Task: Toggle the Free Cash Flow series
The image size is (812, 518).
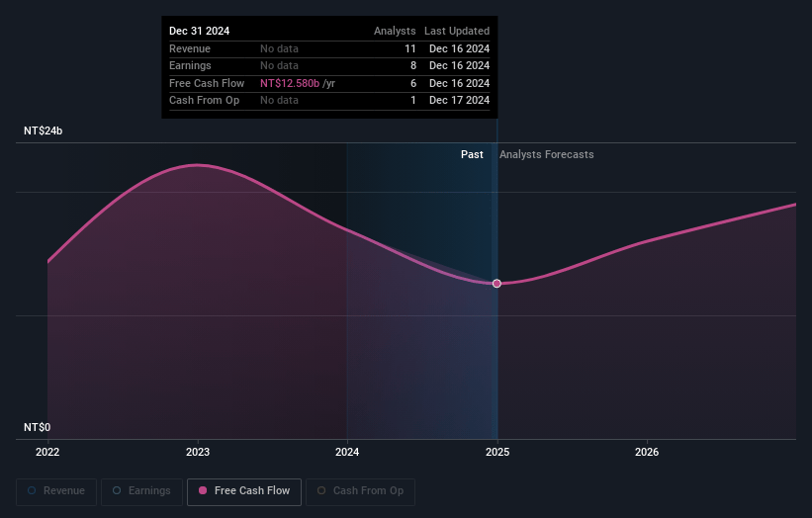Action: pyautogui.click(x=244, y=491)
